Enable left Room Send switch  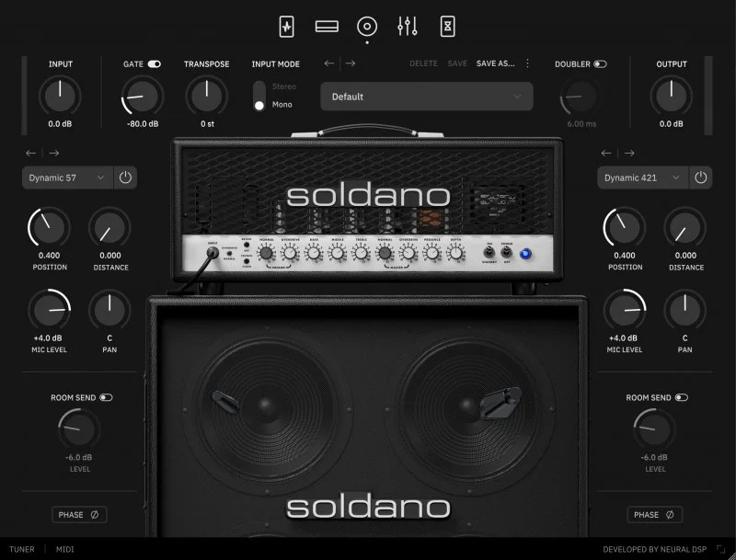coord(106,398)
